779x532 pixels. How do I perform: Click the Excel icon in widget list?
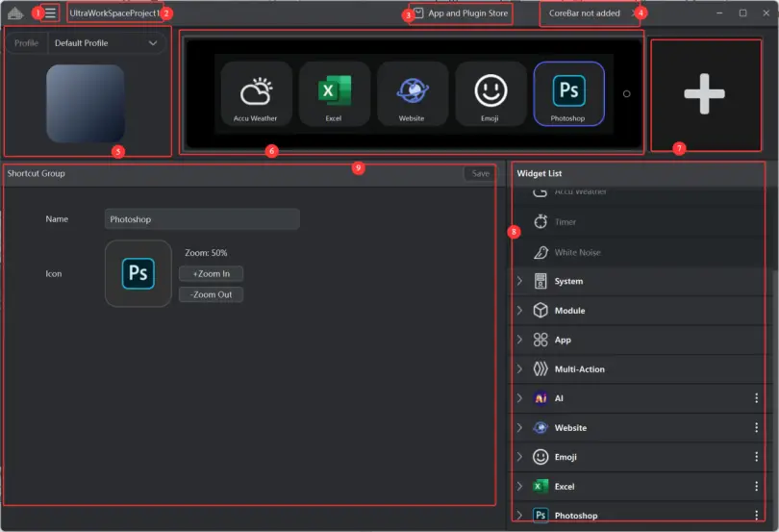[x=540, y=486]
